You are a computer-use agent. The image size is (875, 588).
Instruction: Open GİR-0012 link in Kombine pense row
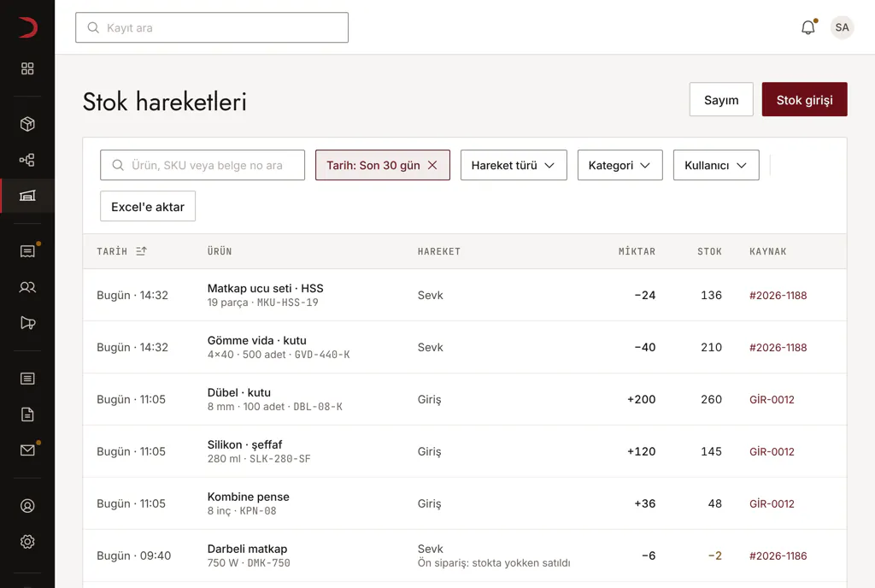pyautogui.click(x=772, y=503)
